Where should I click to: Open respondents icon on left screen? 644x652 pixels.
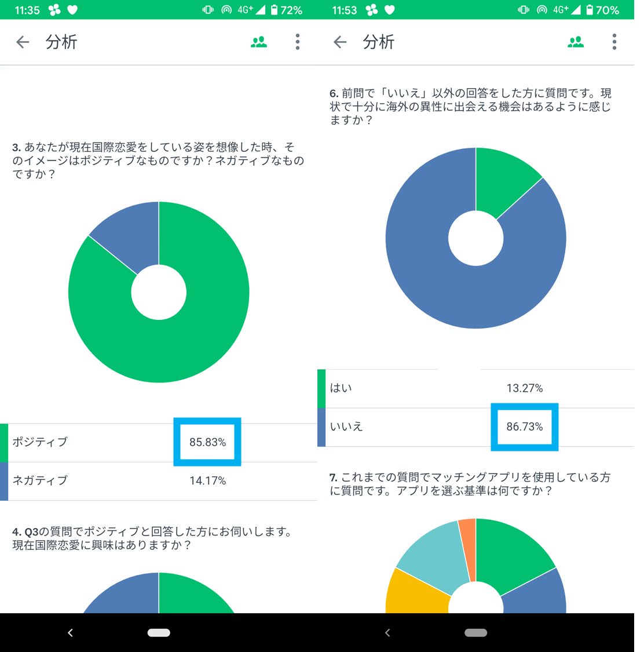coord(259,42)
